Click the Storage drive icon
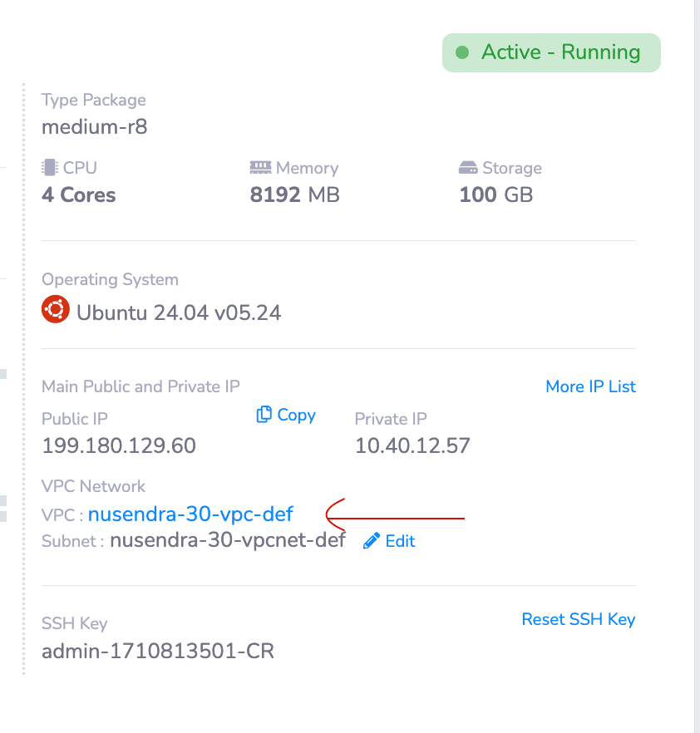The height and width of the screenshot is (733, 700). [x=468, y=168]
